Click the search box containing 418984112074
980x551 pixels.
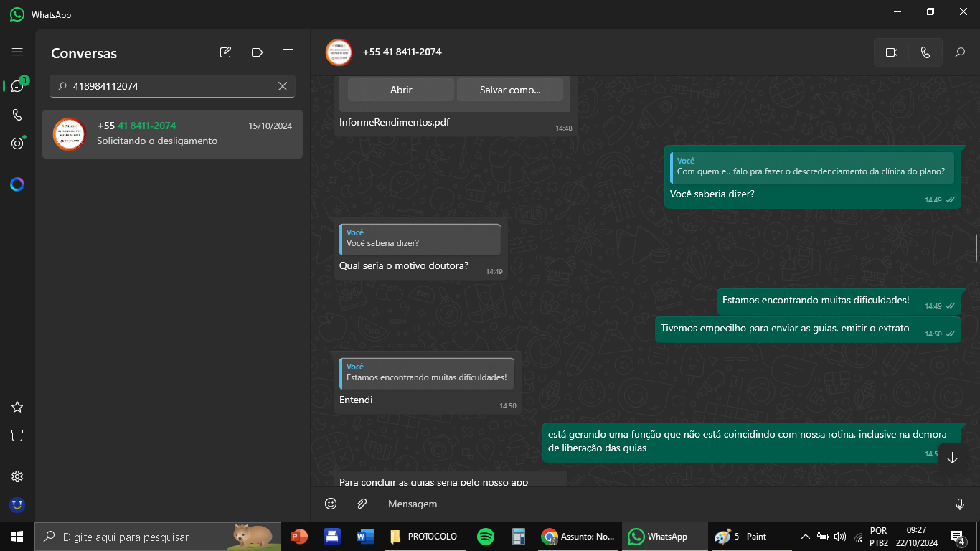click(172, 86)
